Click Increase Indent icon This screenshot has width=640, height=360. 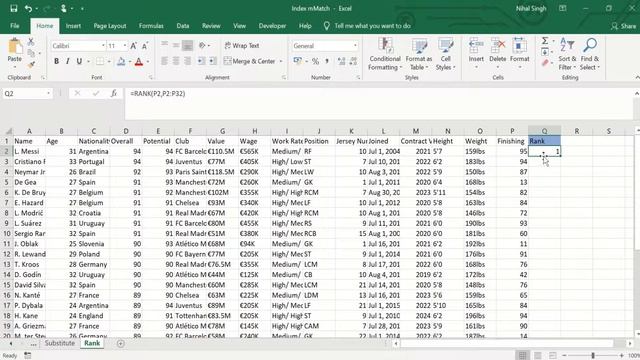(213, 61)
